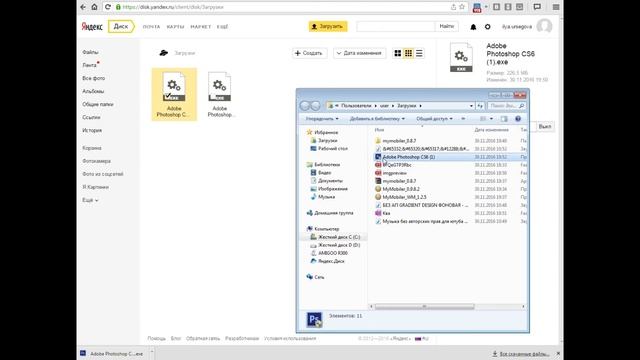640x360 pixels.
Task: Select the second Adobe Photoshop... file thumbnail
Action: pyautogui.click(x=220, y=87)
